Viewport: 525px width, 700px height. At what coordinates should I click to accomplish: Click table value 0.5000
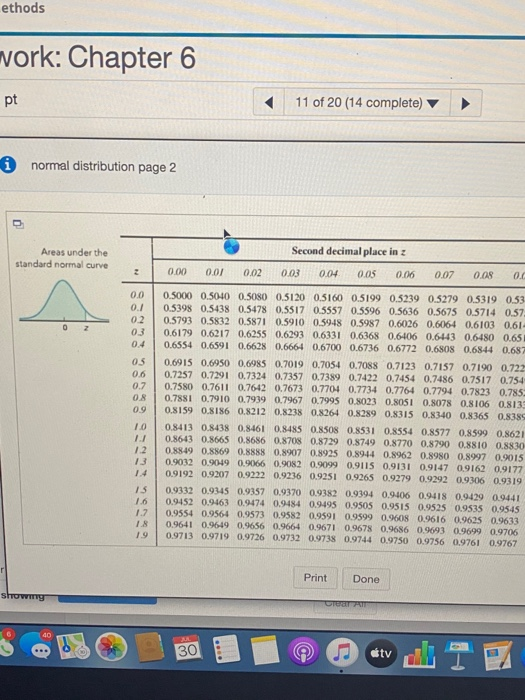click(177, 296)
